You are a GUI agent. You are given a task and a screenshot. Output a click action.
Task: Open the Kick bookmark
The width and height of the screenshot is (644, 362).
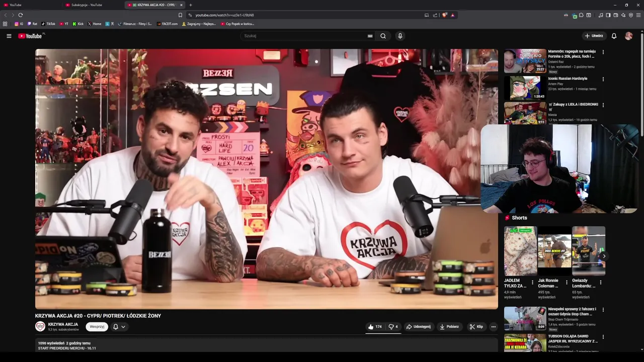(78, 24)
